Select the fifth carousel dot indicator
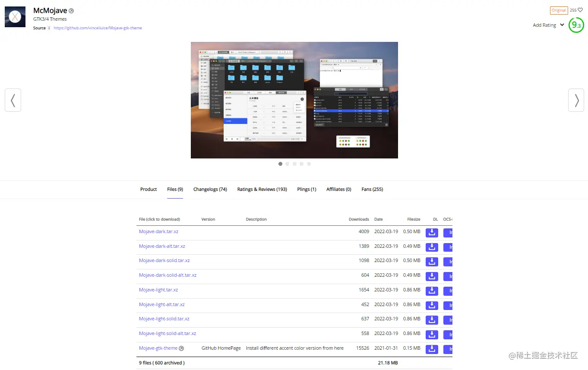588x370 pixels. click(309, 164)
